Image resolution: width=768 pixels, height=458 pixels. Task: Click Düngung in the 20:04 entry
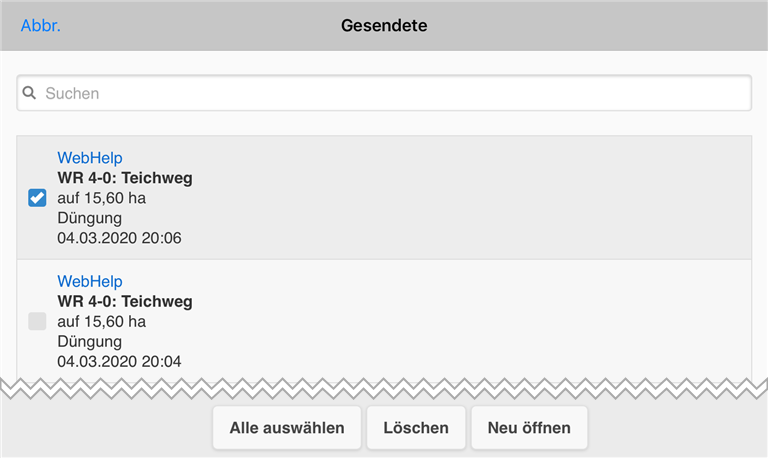pyautogui.click(x=90, y=341)
